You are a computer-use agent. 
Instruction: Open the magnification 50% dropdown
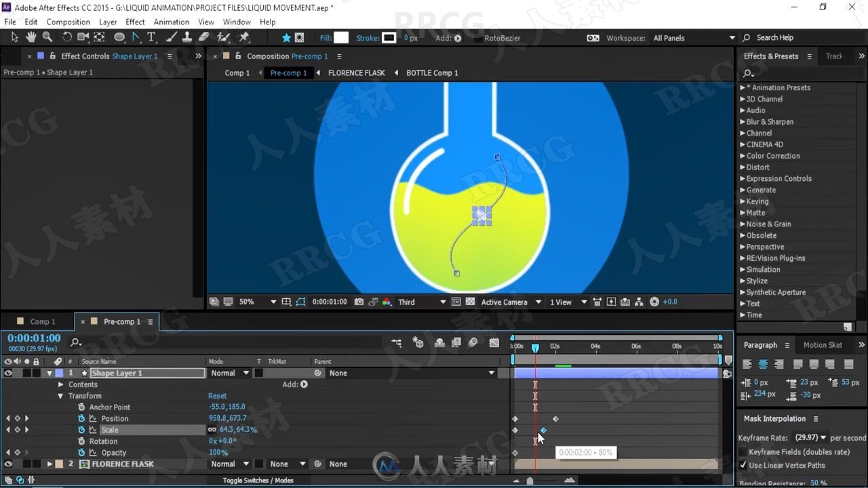coord(258,302)
